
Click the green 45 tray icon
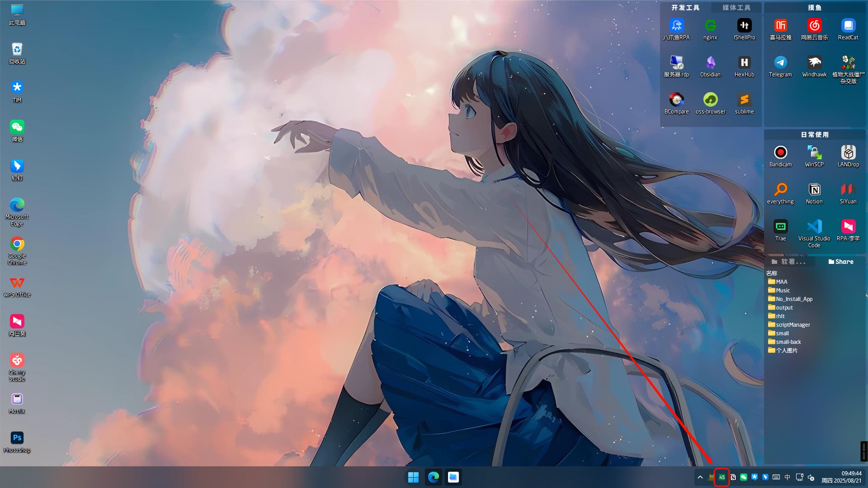point(722,477)
